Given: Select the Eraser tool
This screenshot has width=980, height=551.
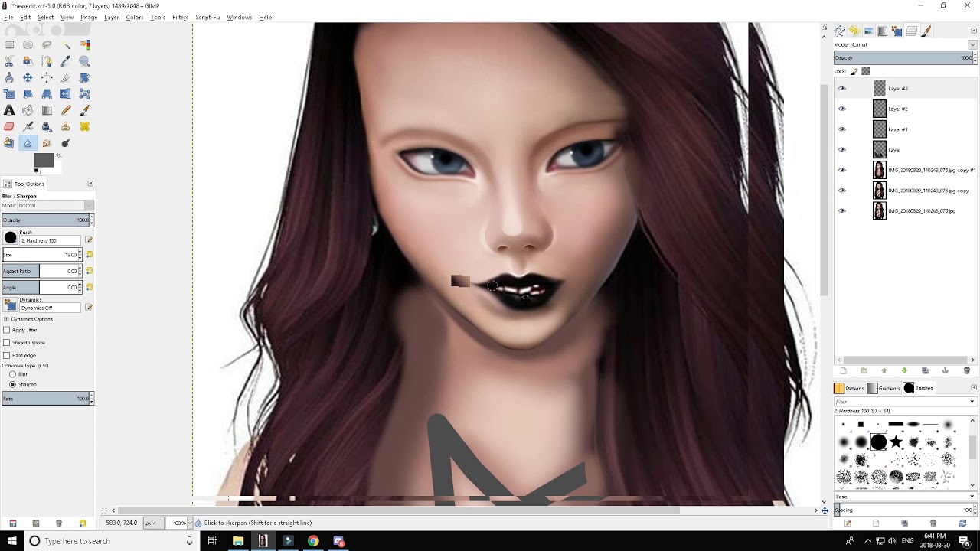Looking at the screenshot, I should click(9, 126).
